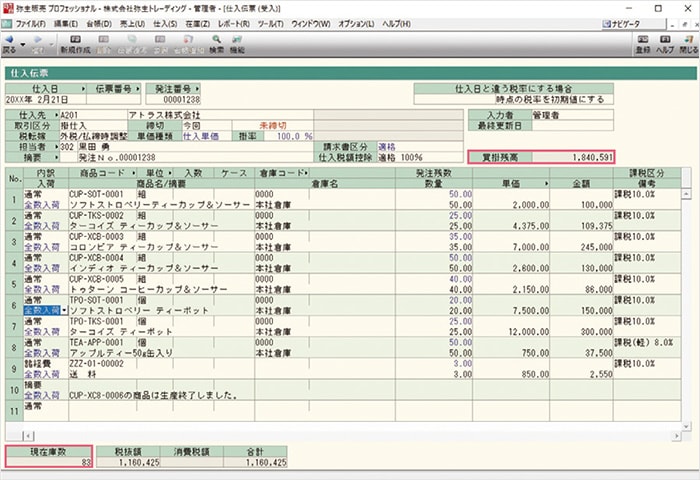The height and width of the screenshot is (480, 700).
Task: Open the 仕入(S) menu
Action: 165,24
